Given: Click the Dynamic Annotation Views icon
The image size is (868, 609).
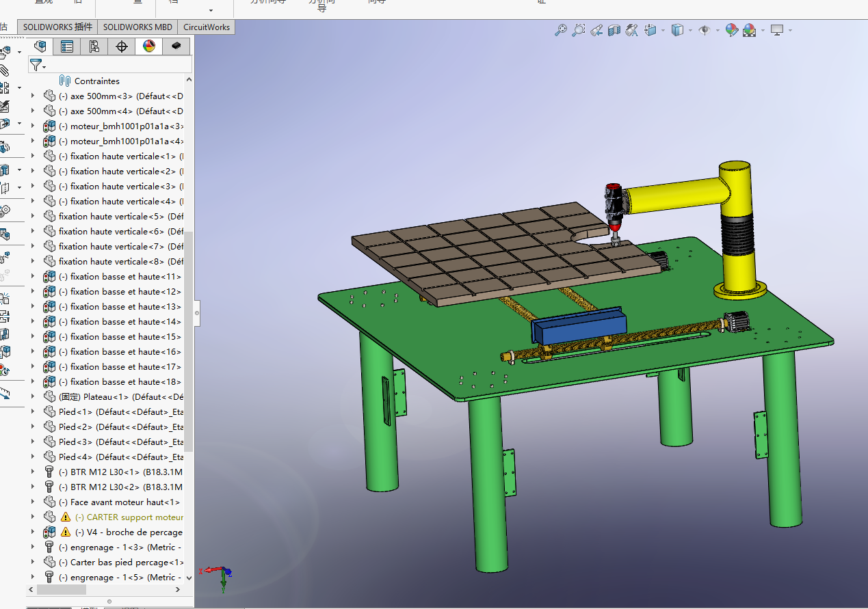Looking at the screenshot, I should (x=632, y=30).
